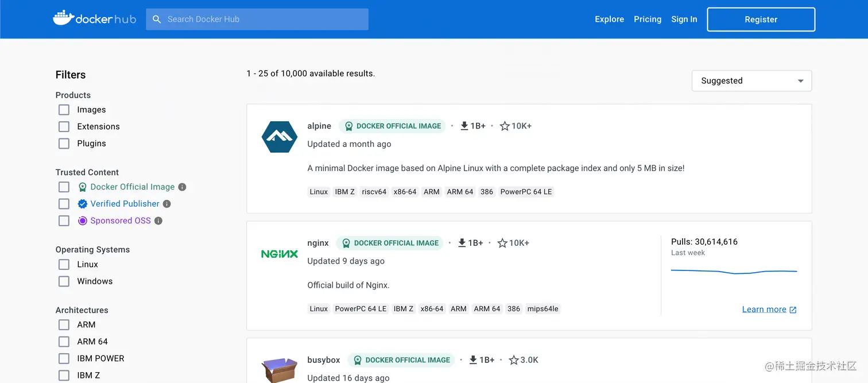Click the Docker Official Image badge icon in filters

[83, 187]
